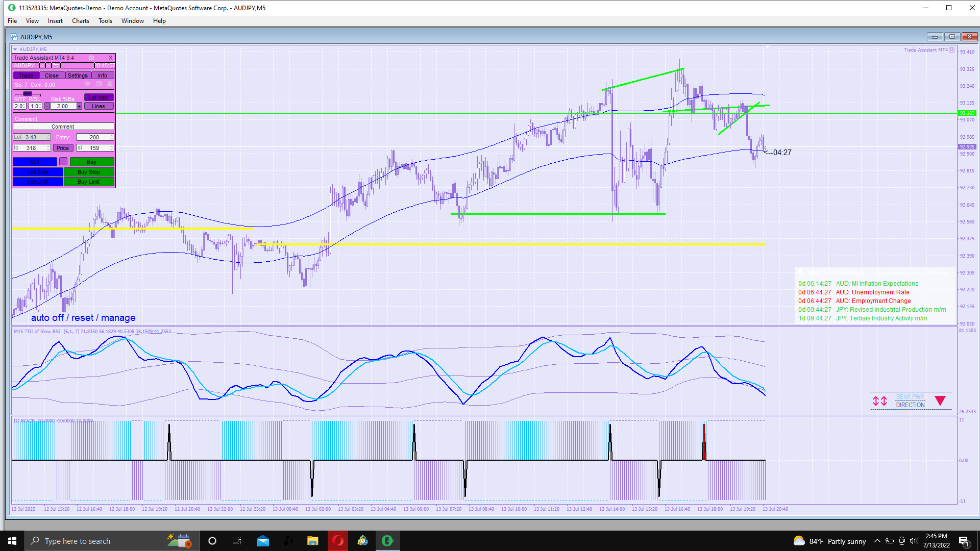Click the Comment input field

click(63, 127)
